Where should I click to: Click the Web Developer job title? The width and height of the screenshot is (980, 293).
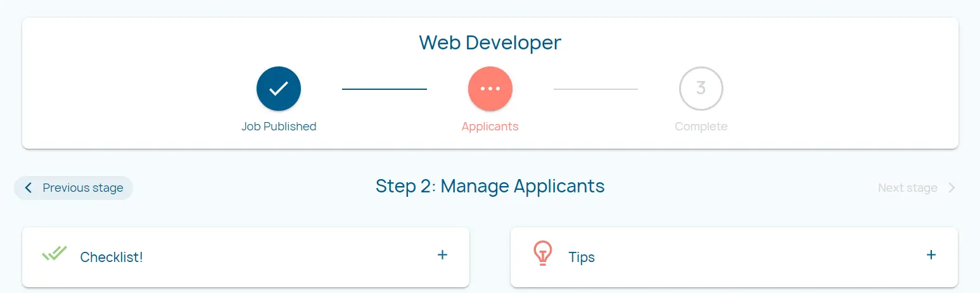(490, 42)
